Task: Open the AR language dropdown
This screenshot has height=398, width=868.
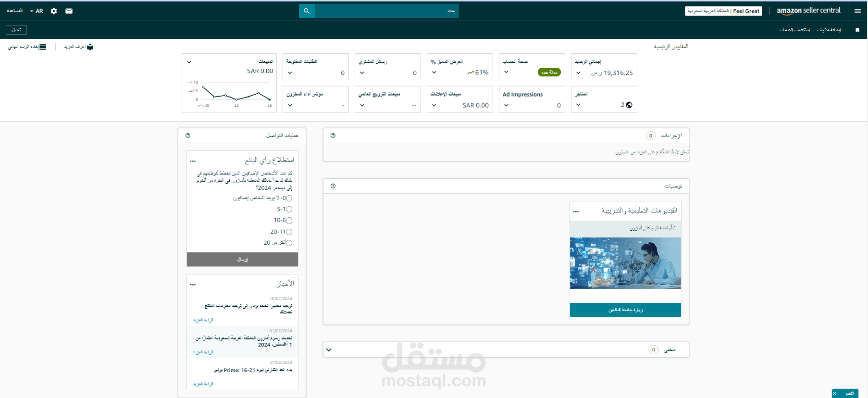Action: [x=37, y=11]
